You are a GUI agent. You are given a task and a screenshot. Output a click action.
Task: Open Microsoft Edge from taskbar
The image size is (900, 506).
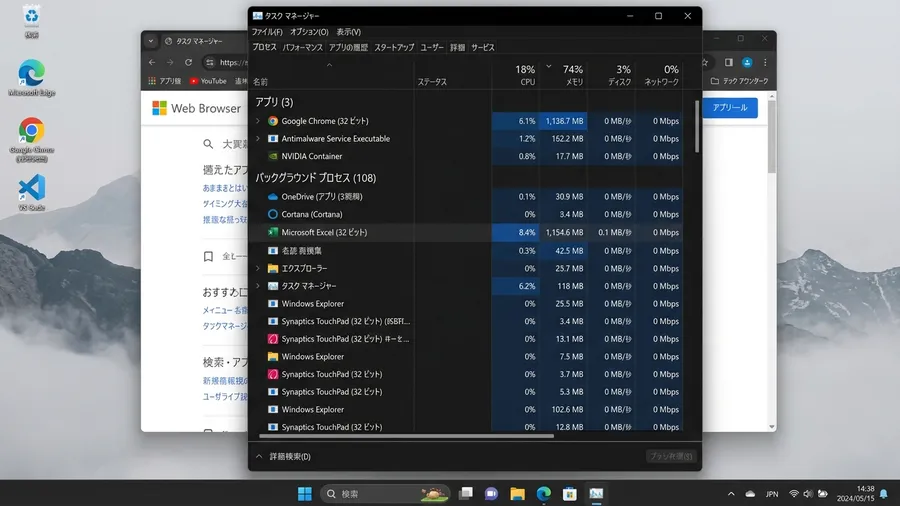coord(544,493)
